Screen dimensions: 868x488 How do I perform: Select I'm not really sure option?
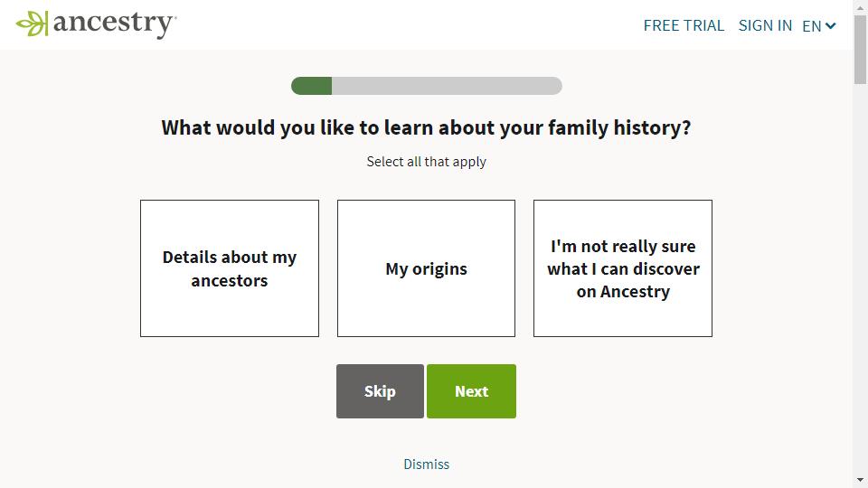point(623,268)
